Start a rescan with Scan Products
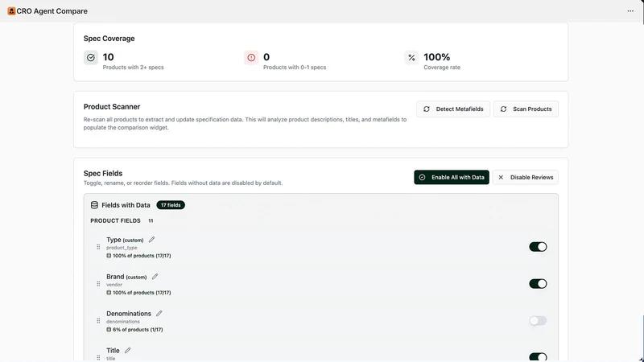 (x=526, y=109)
